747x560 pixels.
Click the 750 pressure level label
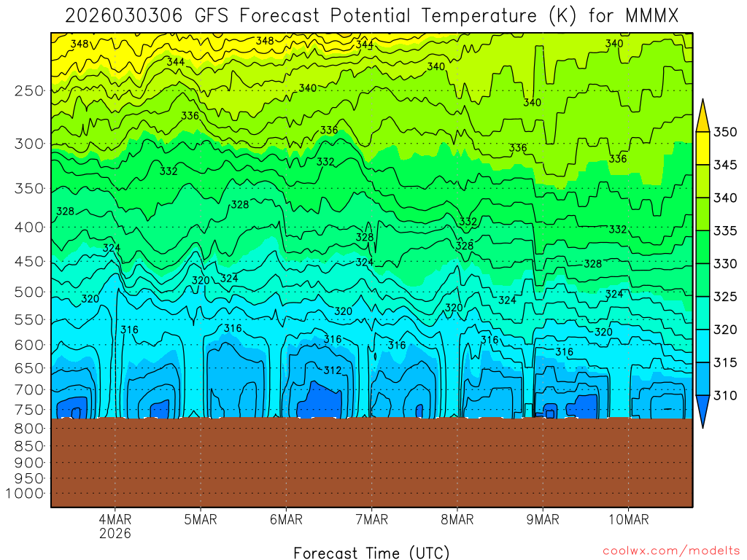click(29, 410)
